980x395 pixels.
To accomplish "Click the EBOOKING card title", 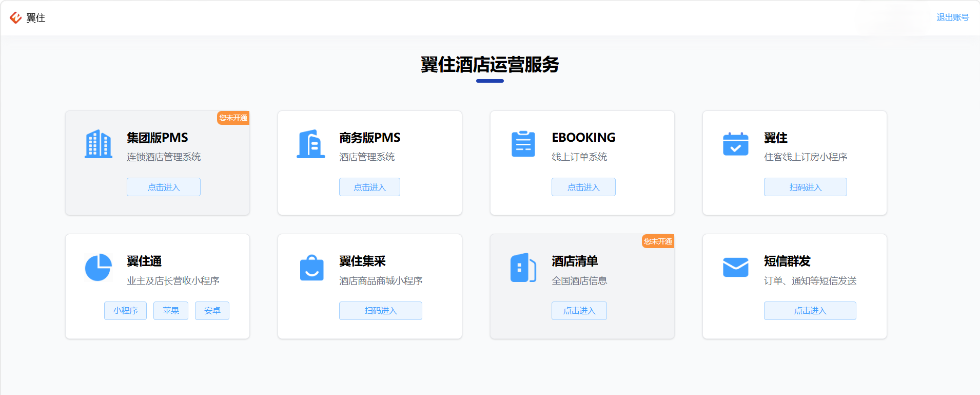I will [584, 138].
